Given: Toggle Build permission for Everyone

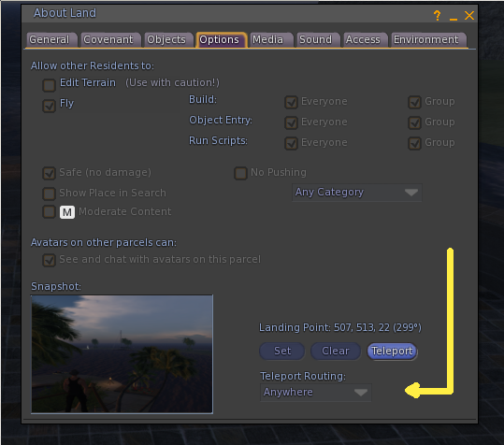Looking at the screenshot, I should coord(291,102).
